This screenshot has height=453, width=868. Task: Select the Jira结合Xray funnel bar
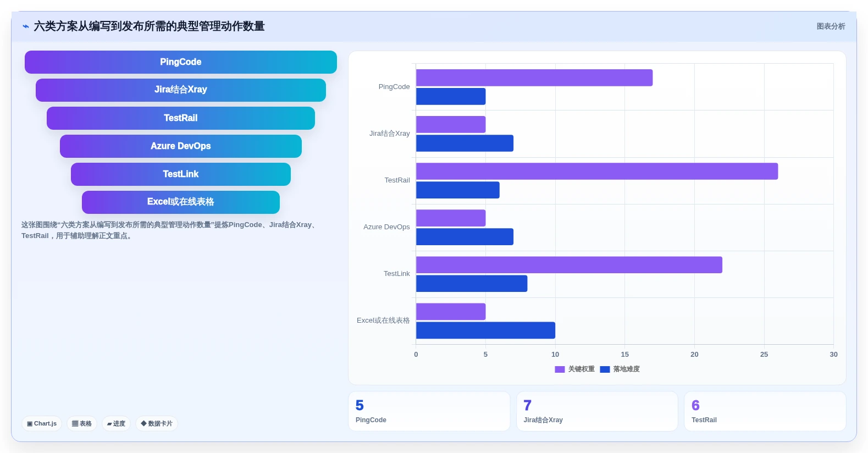pyautogui.click(x=181, y=90)
